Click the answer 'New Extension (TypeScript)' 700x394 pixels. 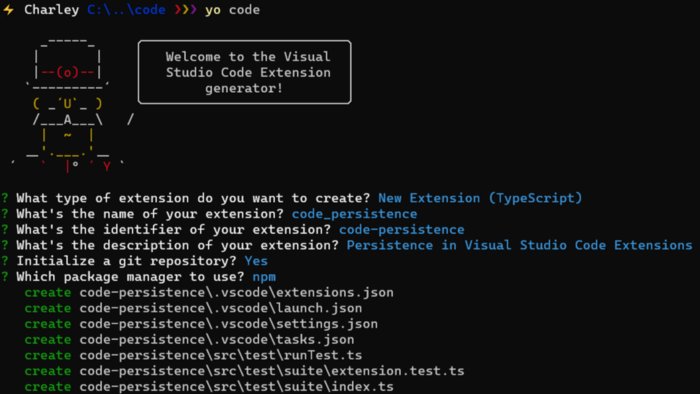coord(480,198)
